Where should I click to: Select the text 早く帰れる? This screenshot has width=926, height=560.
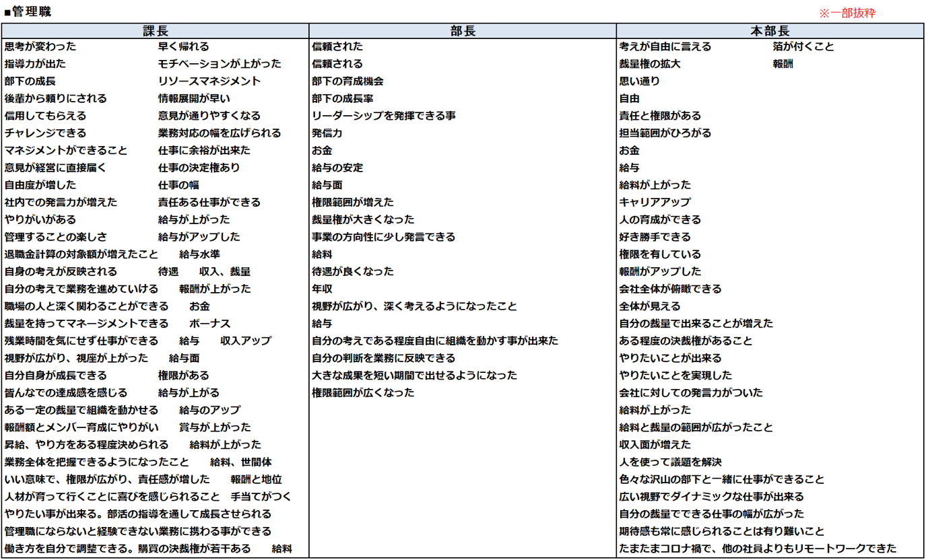184,47
